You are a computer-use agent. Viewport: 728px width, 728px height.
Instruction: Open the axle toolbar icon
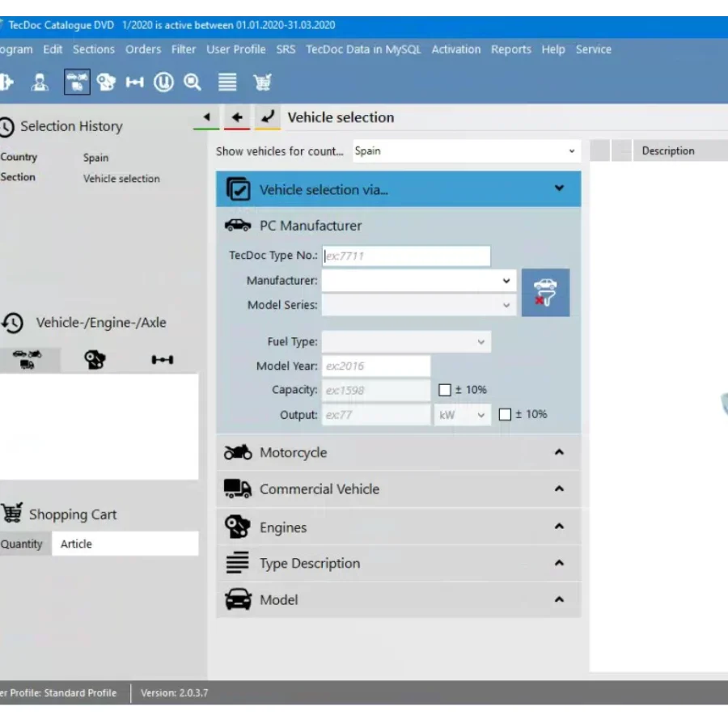coord(134,83)
